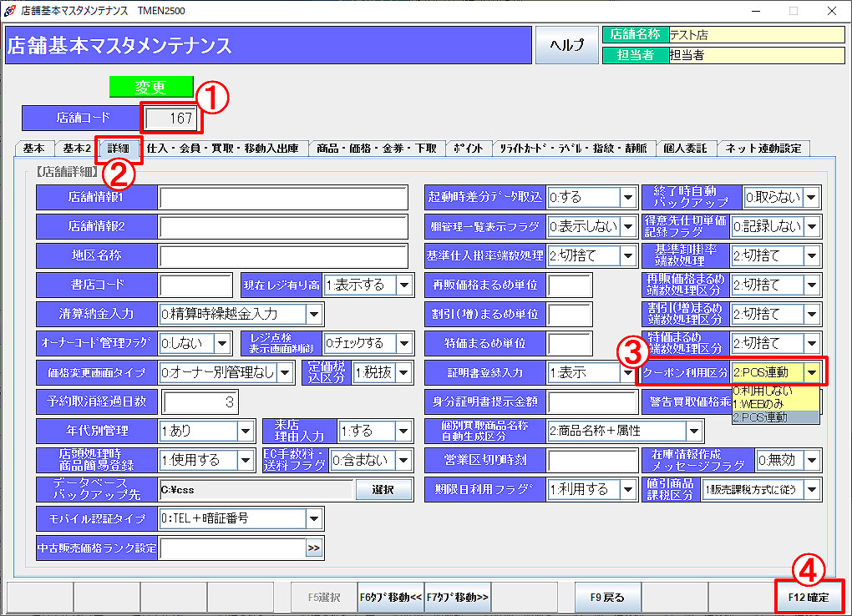Open the ポイント tab
This screenshot has width=852, height=616.
click(x=469, y=149)
